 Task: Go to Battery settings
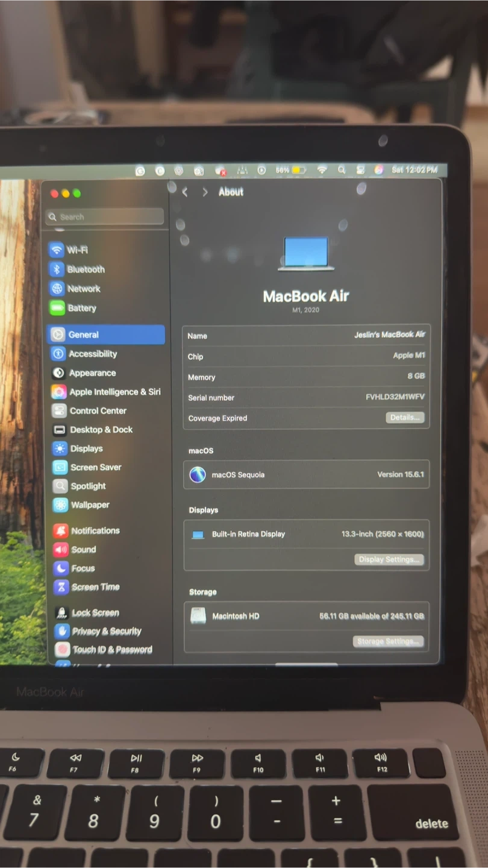click(81, 308)
